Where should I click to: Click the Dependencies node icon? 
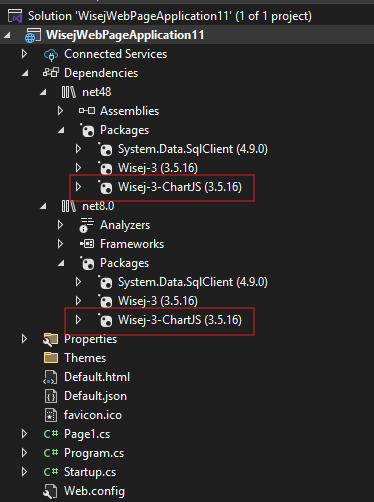pyautogui.click(x=51, y=73)
